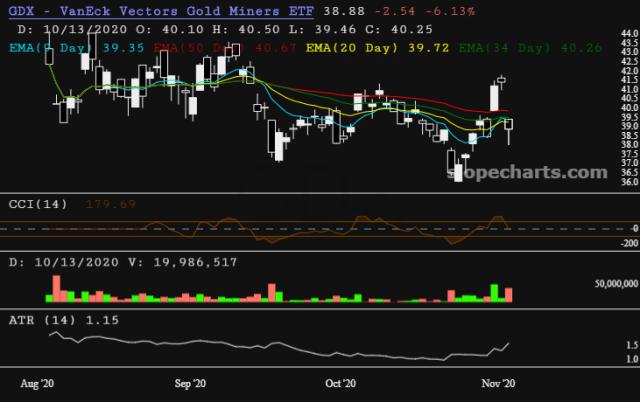Click the 44.0 price axis label
Viewport: 640px width, 402px height.
coord(629,33)
